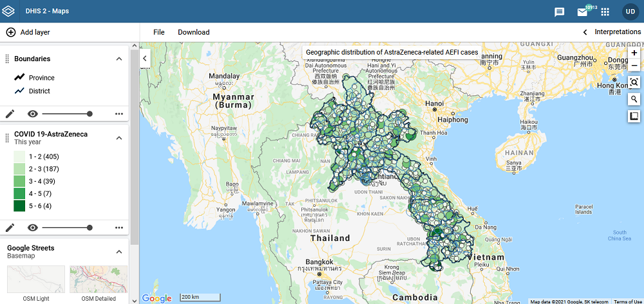Click the District boundary legend icon
Image resolution: width=644 pixels, height=304 pixels.
pyautogui.click(x=19, y=91)
